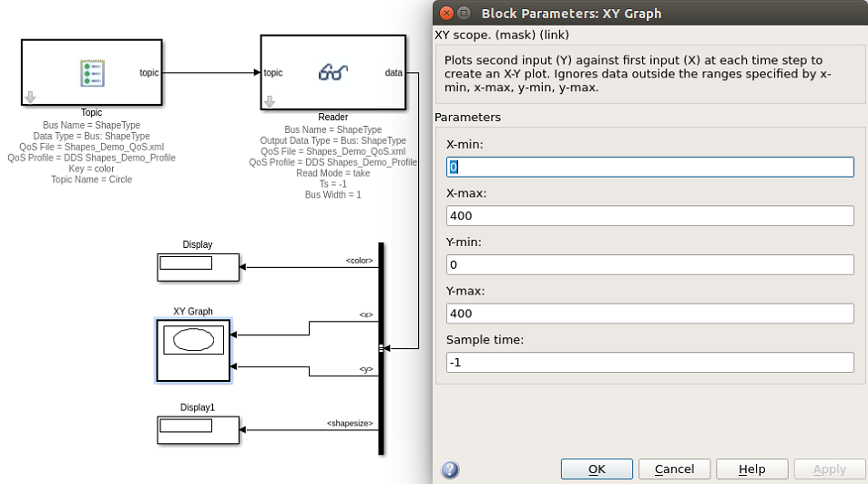Click the Display block name label
Image resolution: width=868 pixels, height=484 pixels.
pyautogui.click(x=197, y=245)
